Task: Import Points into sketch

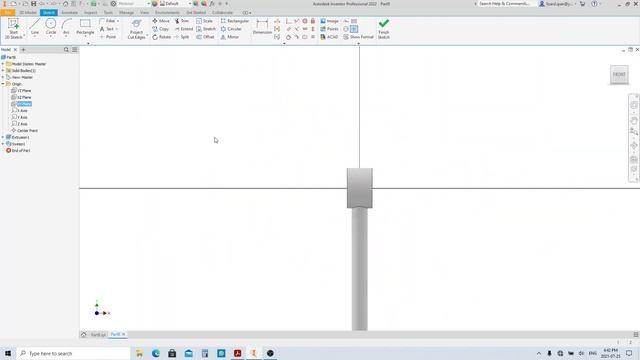Action: click(x=329, y=29)
